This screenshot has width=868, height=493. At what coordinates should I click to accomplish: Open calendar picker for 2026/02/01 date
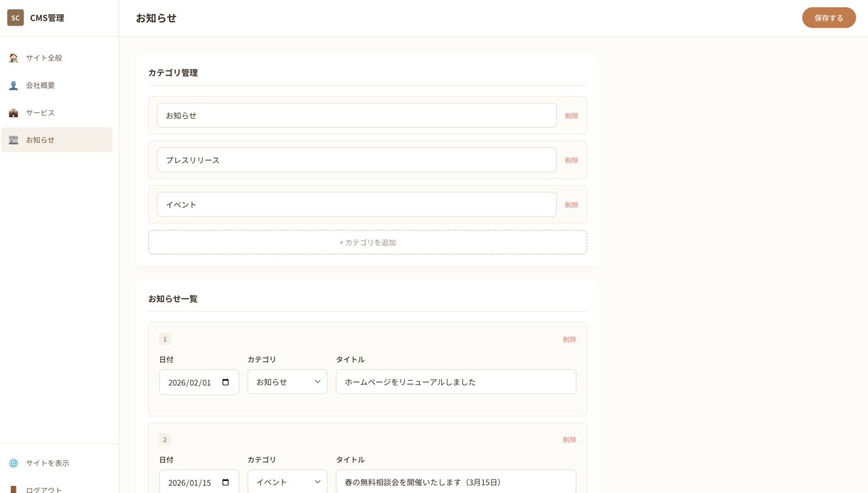226,382
